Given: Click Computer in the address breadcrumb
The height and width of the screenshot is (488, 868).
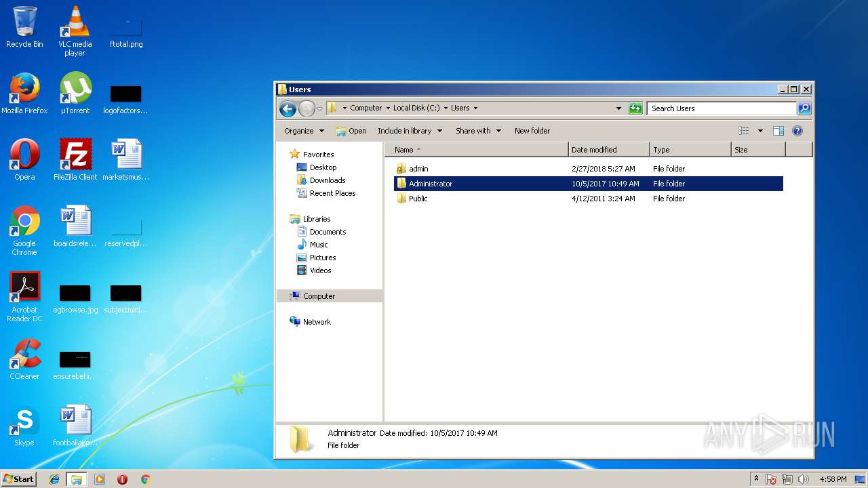Looking at the screenshot, I should pyautogui.click(x=366, y=108).
